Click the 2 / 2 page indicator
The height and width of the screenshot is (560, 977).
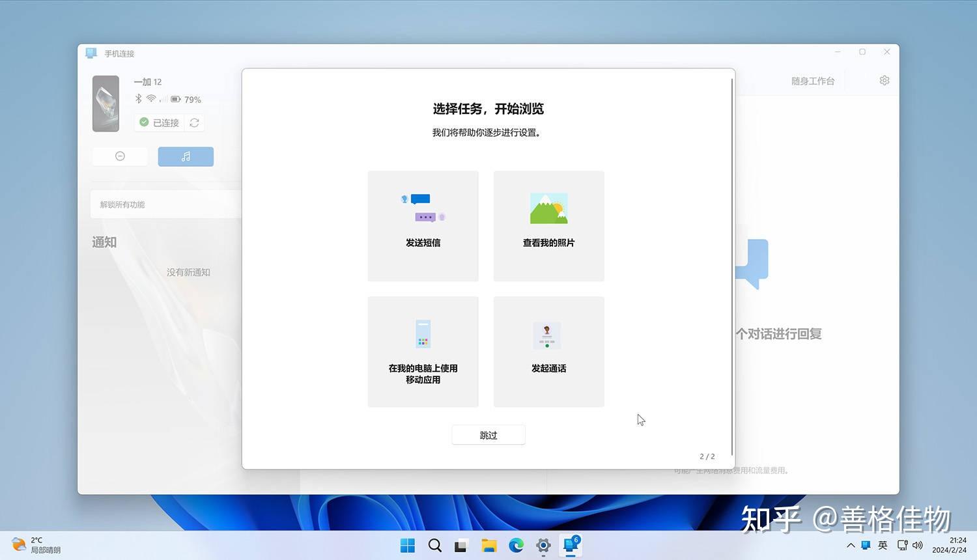(x=707, y=456)
